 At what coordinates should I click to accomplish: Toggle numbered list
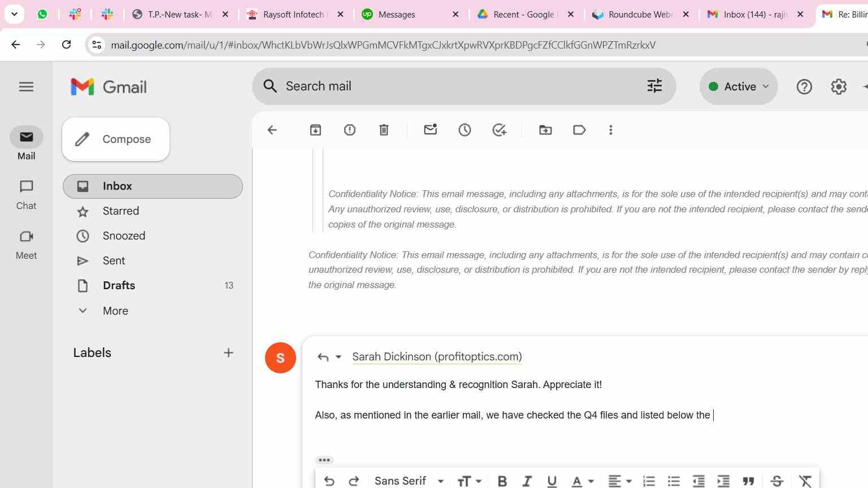pyautogui.click(x=649, y=481)
